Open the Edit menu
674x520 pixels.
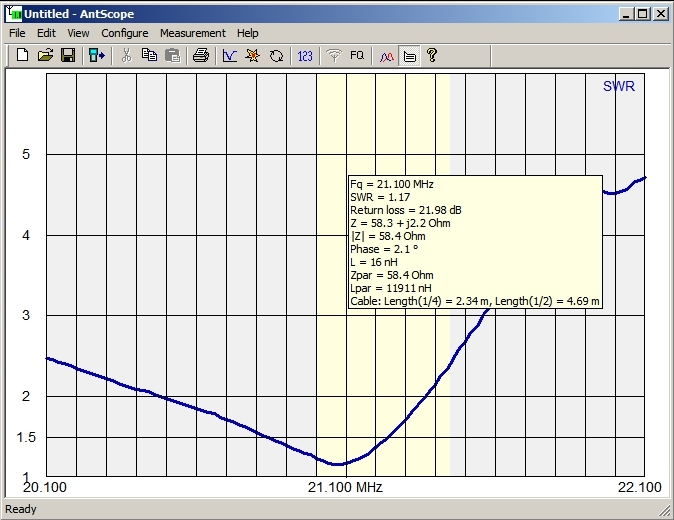(x=46, y=33)
